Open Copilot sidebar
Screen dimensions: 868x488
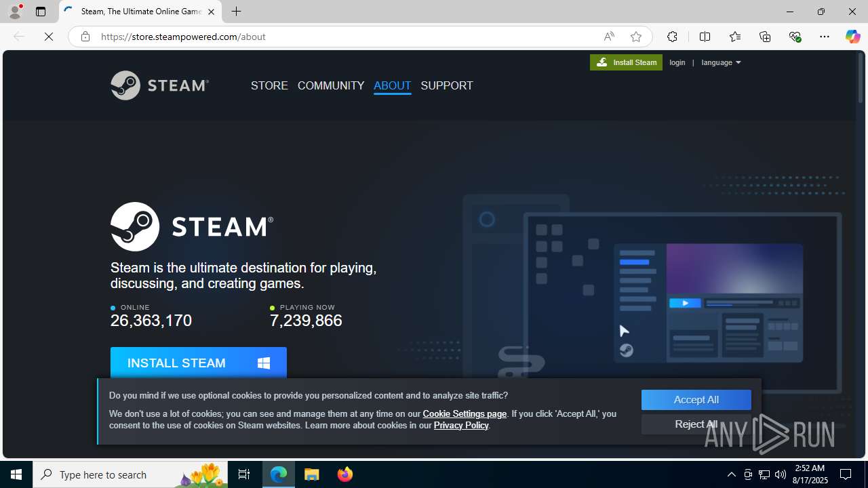(852, 37)
